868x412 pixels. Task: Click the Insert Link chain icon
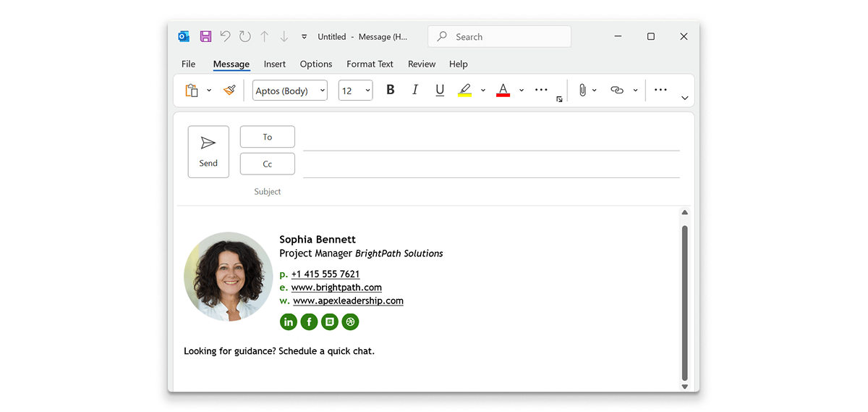[x=617, y=91]
